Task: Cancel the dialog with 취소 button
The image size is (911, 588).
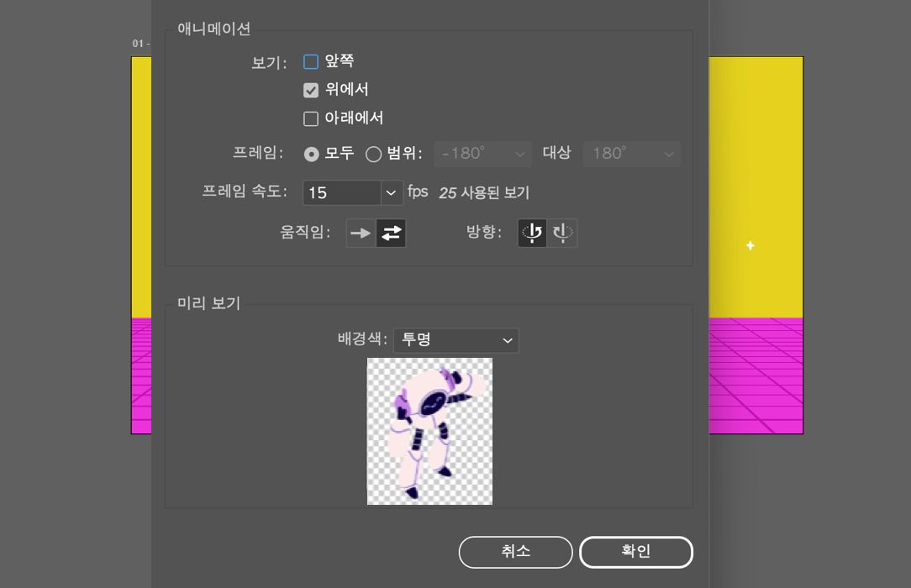Action: 515,552
